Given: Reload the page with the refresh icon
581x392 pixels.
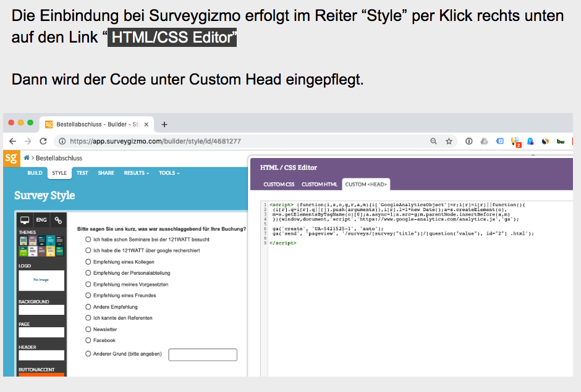Looking at the screenshot, I should pos(43,141).
